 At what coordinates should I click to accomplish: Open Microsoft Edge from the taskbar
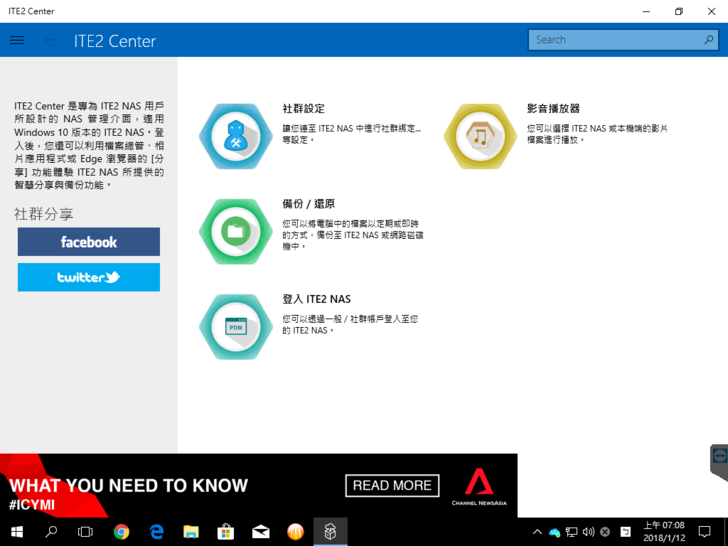156,532
